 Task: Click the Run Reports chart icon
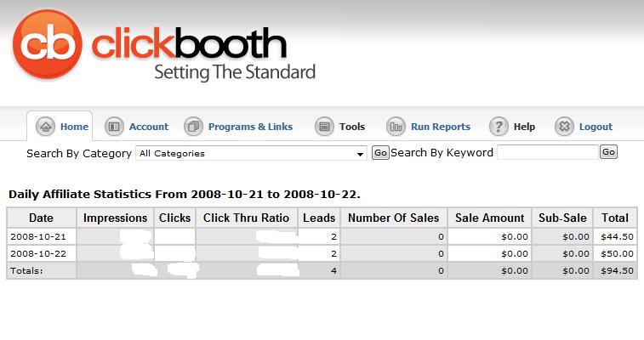click(x=396, y=127)
